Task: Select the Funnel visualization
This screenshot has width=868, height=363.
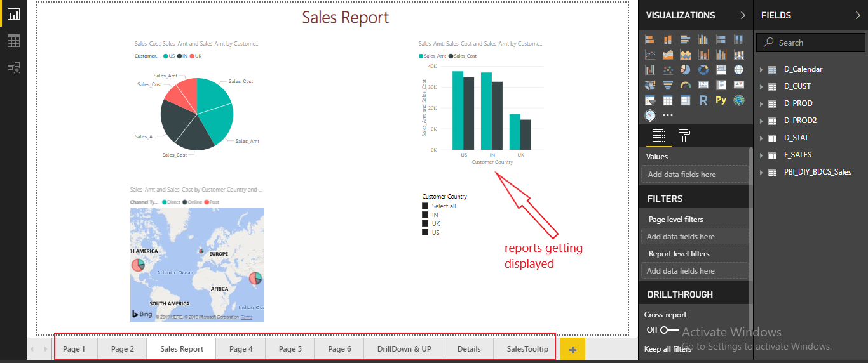Action: (x=668, y=85)
